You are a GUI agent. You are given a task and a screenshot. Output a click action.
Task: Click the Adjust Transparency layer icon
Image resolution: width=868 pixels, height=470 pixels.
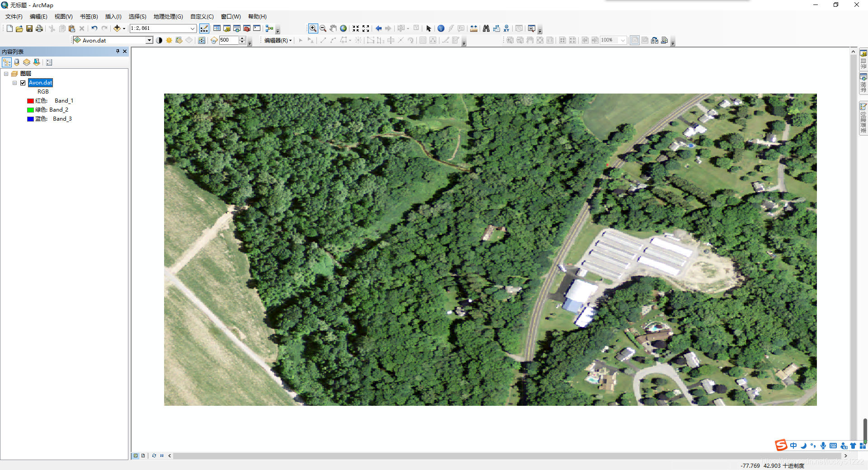pos(179,40)
